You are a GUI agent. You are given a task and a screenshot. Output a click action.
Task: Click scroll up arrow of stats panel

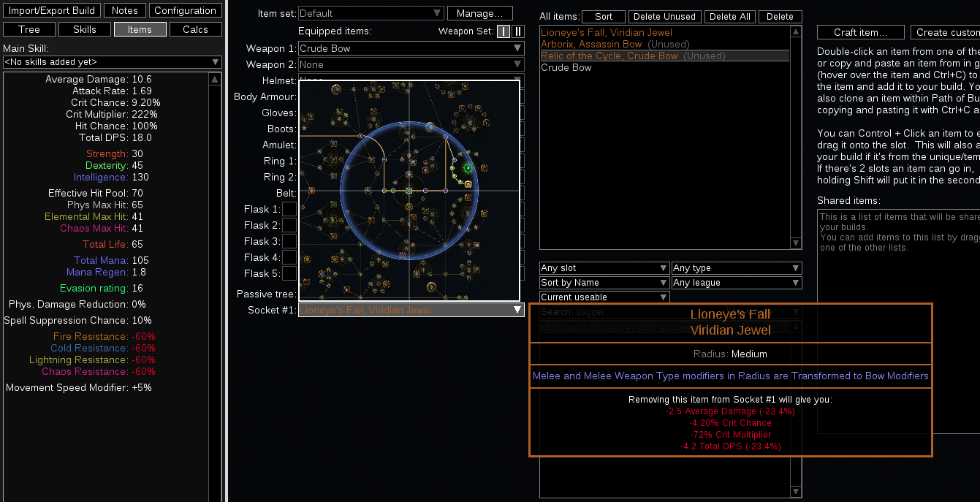pos(215,79)
